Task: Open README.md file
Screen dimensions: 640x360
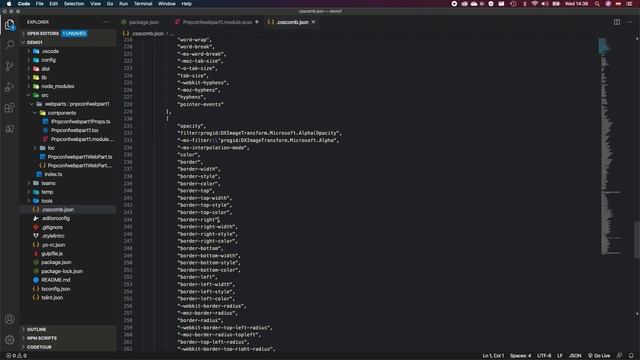Action: [56, 280]
